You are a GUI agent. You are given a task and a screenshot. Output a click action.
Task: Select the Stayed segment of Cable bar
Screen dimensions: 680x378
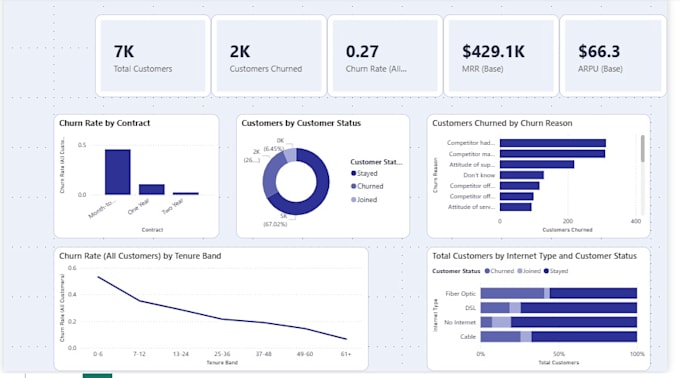point(584,336)
